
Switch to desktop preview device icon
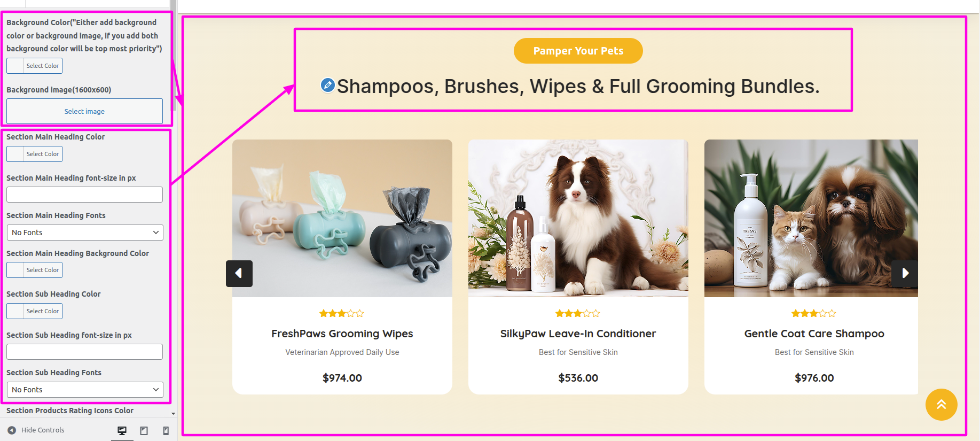[122, 430]
